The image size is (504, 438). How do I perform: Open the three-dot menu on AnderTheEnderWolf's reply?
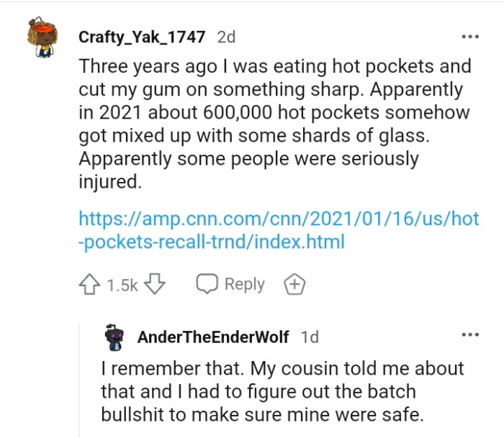pyautogui.click(x=469, y=335)
